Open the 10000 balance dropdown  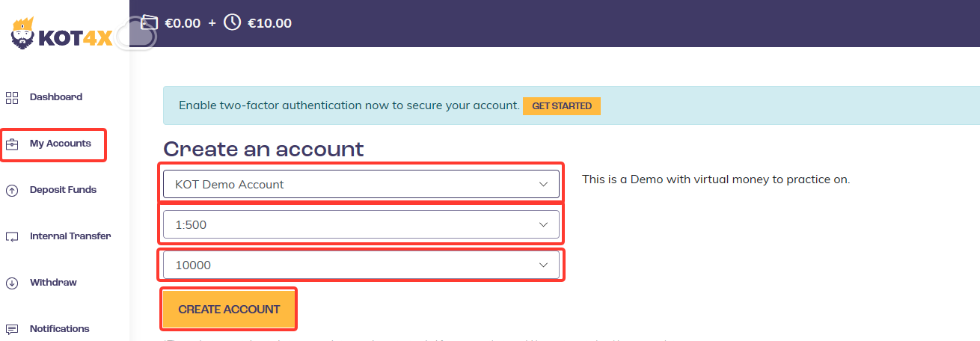tap(361, 265)
